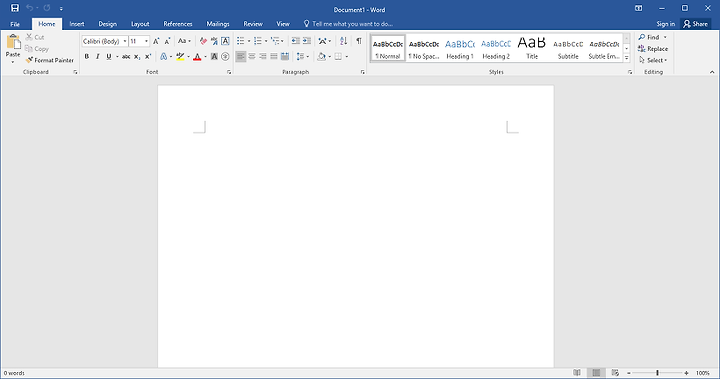This screenshot has width=720, height=379.
Task: Switch to the Layout tab
Action: pyautogui.click(x=140, y=24)
